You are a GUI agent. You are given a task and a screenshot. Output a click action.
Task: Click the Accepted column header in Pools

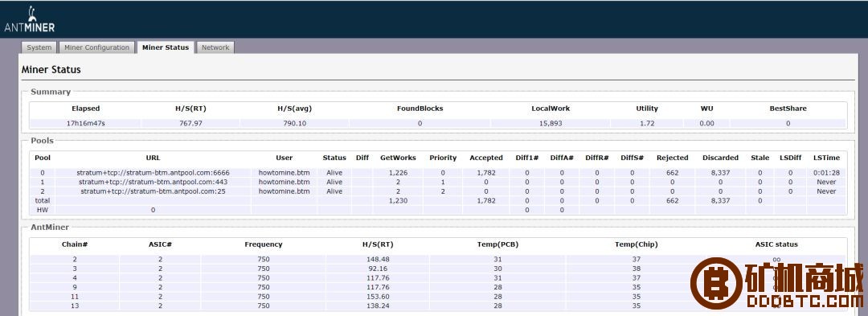(486, 158)
